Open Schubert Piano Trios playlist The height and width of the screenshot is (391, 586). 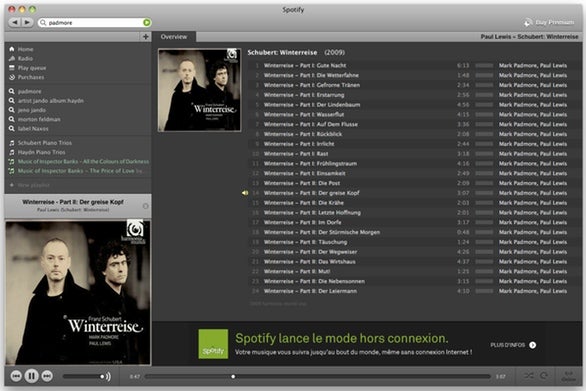45,143
